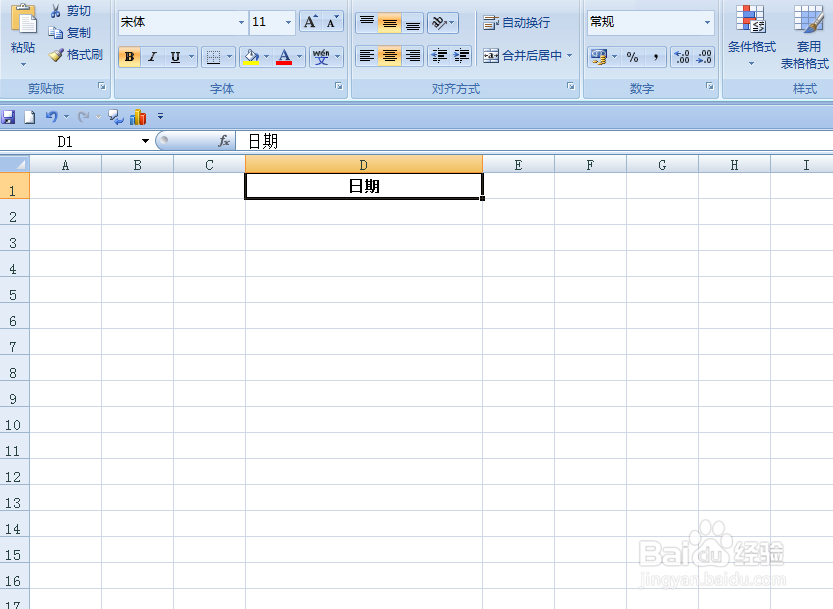Open Merge and Center dropdown arrow
The image size is (833, 609).
(570, 56)
